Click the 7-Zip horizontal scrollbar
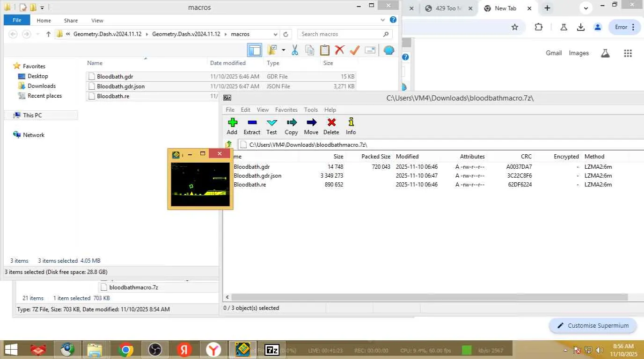 tap(429, 297)
